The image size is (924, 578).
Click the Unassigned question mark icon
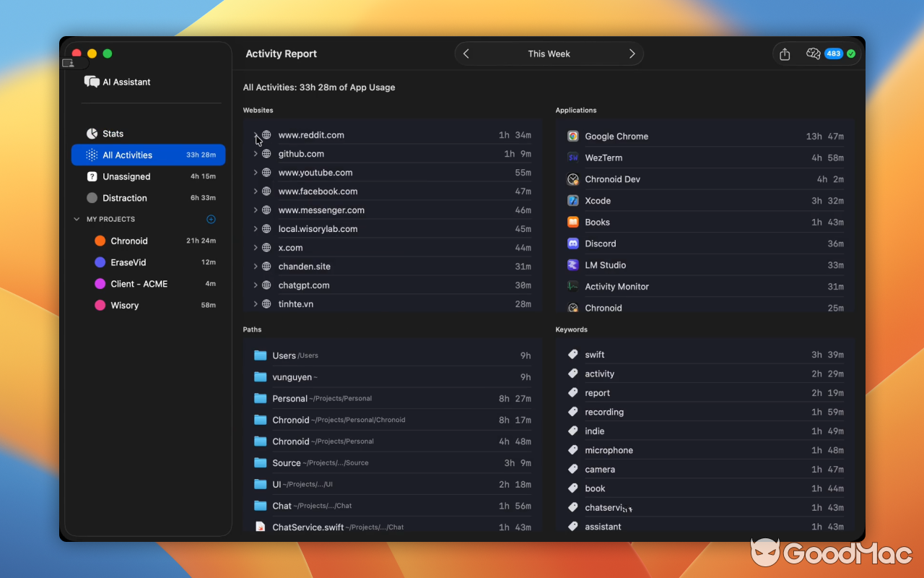(x=92, y=176)
